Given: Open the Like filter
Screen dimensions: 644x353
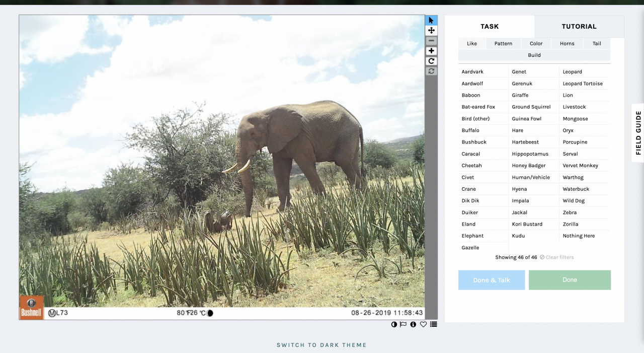Looking at the screenshot, I should [x=472, y=43].
